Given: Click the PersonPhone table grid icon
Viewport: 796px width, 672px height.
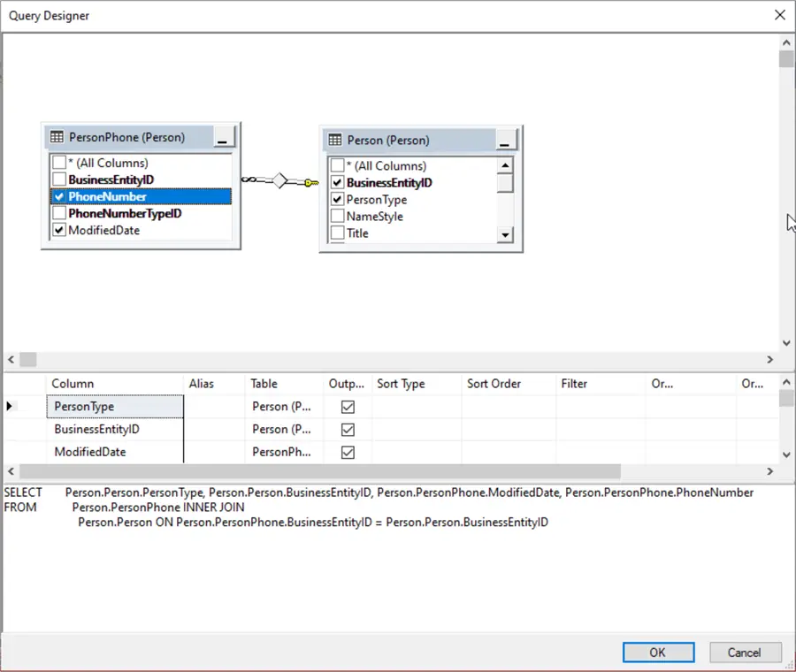Looking at the screenshot, I should pyautogui.click(x=57, y=137).
